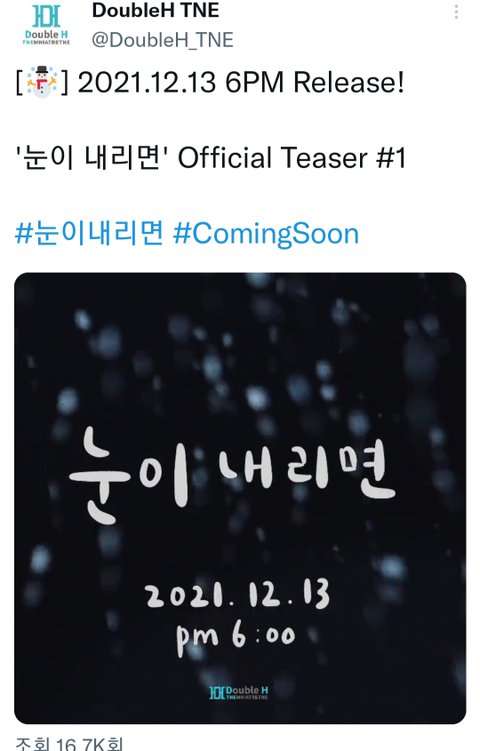Open the #ComingSoon hashtag
This screenshot has height=751, width=480.
click(x=266, y=234)
